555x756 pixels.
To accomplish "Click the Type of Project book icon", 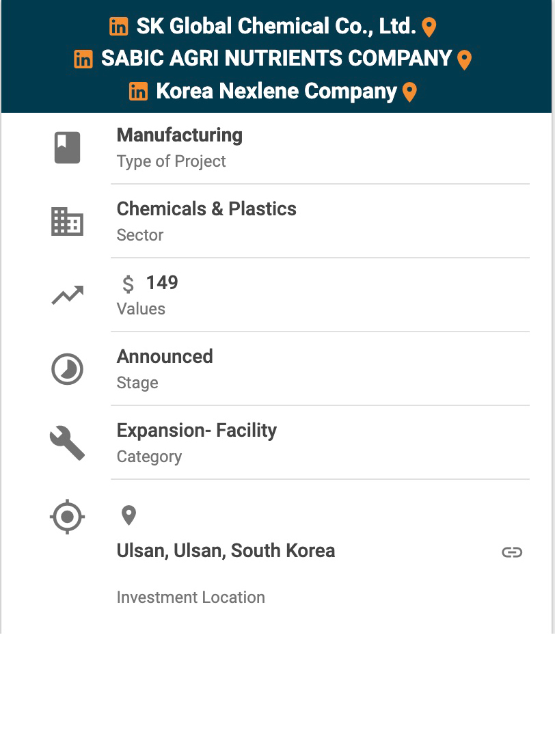I will [67, 148].
